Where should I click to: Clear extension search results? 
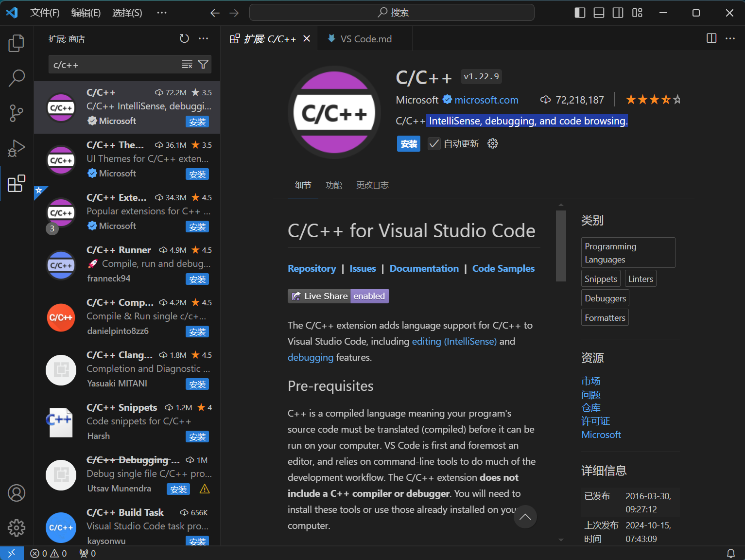click(187, 64)
